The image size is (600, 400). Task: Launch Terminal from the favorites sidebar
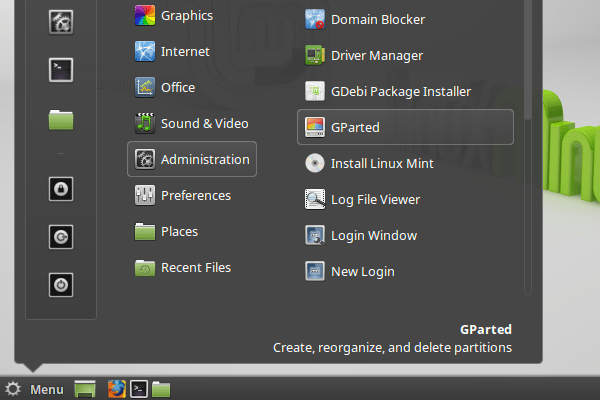click(x=61, y=70)
